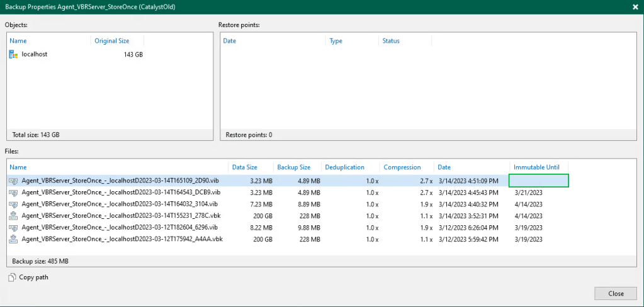
Task: Click the icon of the 175942_A4AA.vbk file
Action: [13, 239]
